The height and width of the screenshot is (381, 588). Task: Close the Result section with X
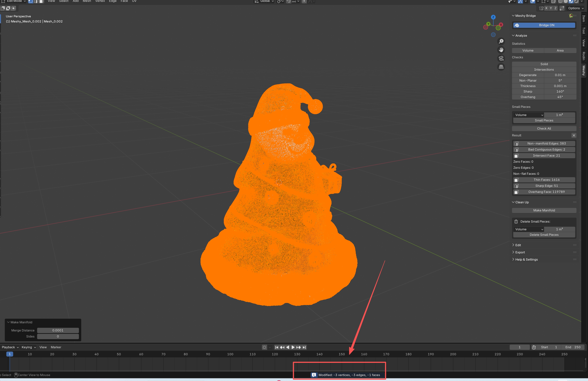pos(574,135)
